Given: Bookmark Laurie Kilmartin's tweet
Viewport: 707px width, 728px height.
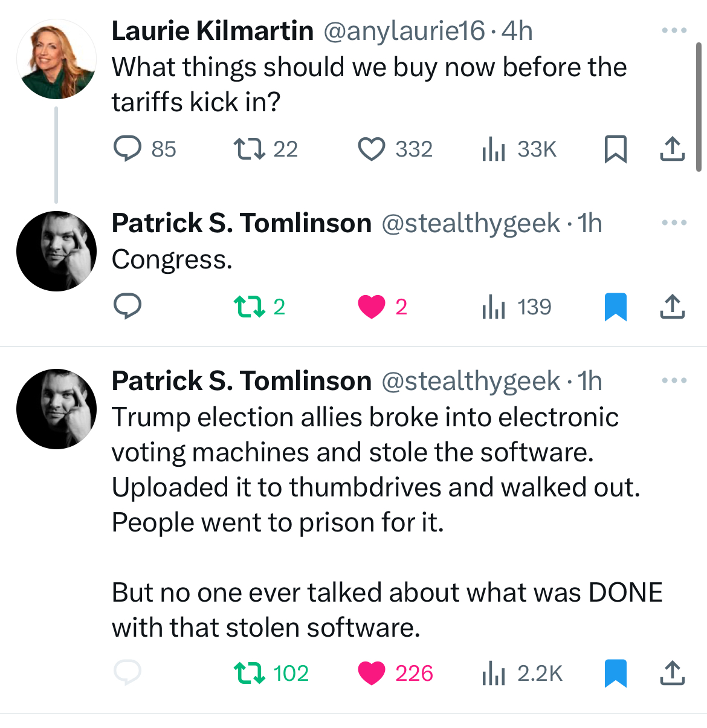Looking at the screenshot, I should (616, 149).
